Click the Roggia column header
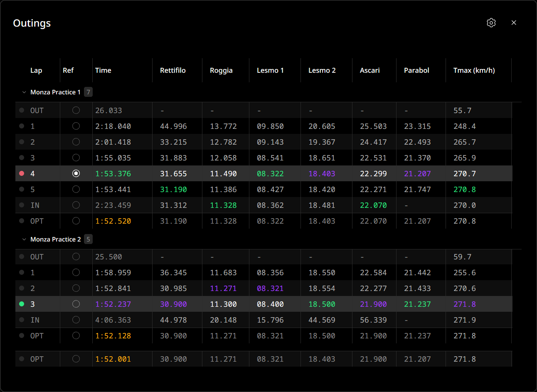This screenshot has width=537, height=392. (x=221, y=70)
